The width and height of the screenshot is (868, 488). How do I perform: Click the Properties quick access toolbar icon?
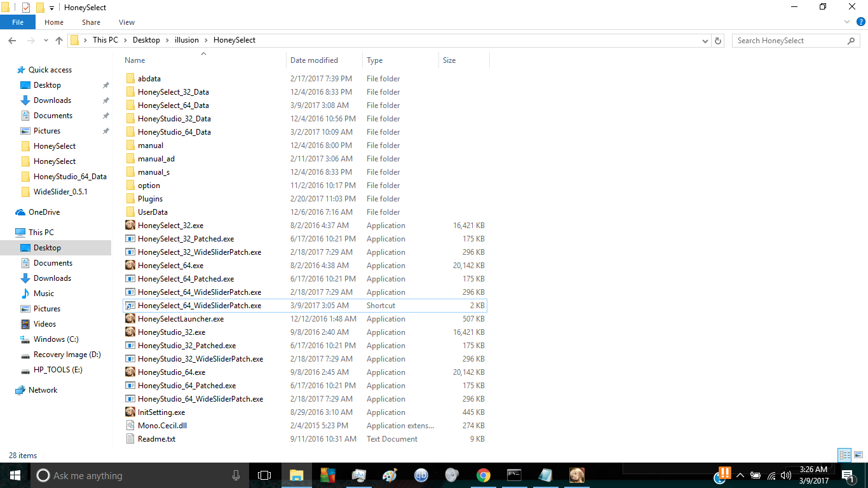(x=26, y=8)
